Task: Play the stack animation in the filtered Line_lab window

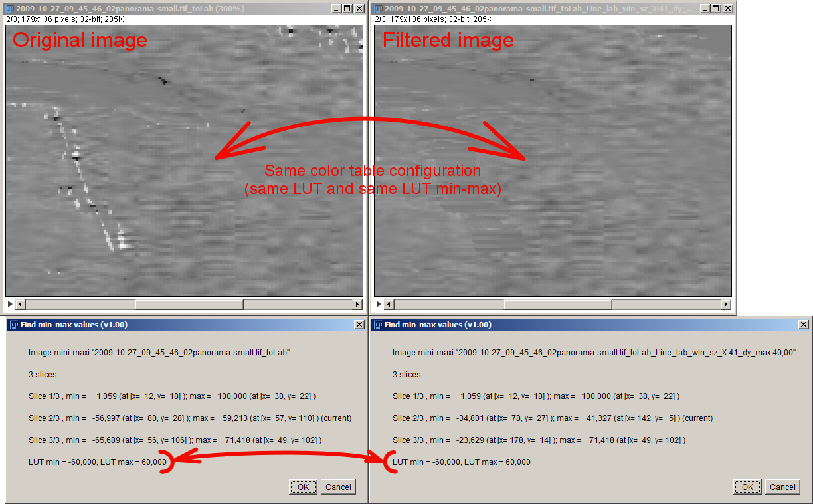Action: (x=378, y=304)
